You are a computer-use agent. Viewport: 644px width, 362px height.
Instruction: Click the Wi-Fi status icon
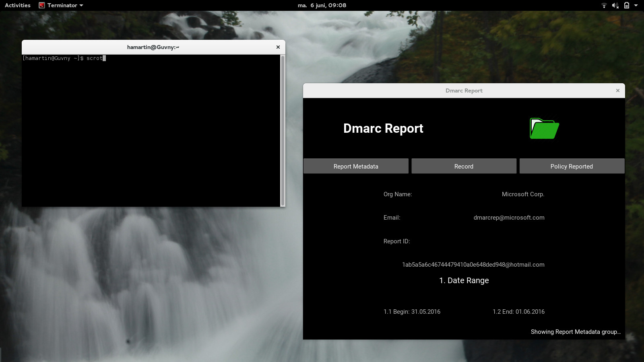[x=604, y=5]
